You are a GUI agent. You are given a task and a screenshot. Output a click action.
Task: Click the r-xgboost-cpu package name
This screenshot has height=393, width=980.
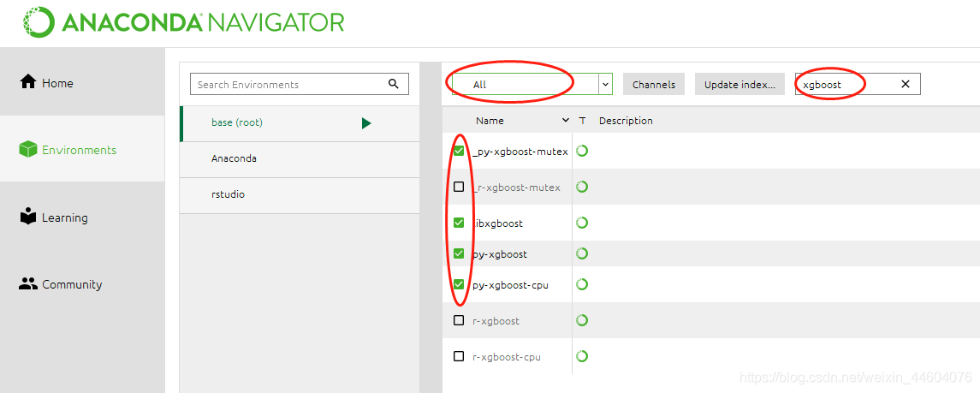pyautogui.click(x=507, y=357)
